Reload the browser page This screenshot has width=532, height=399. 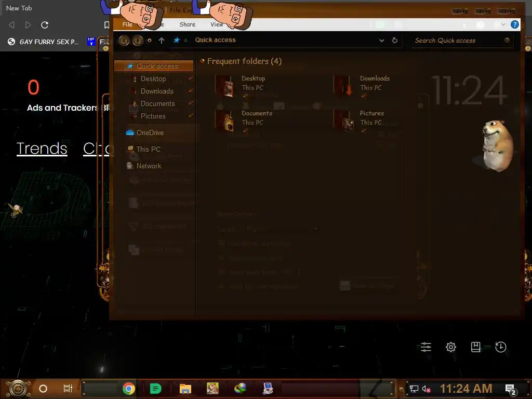point(45,25)
